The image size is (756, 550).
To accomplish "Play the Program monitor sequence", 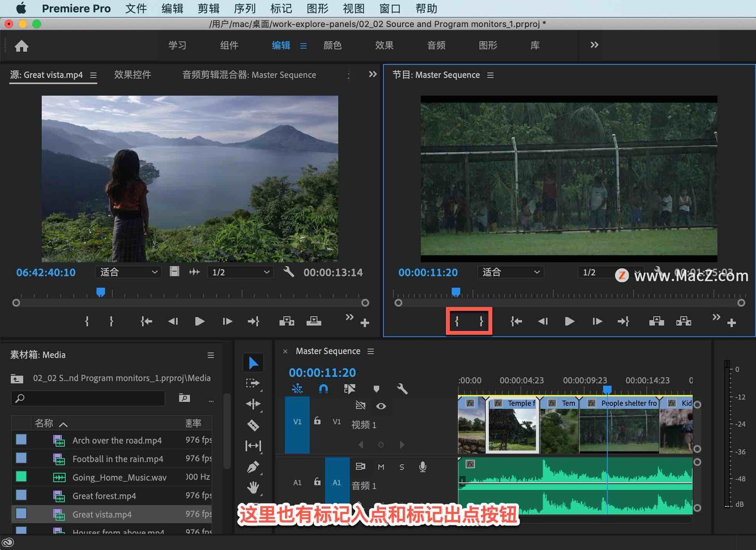I will coord(569,321).
